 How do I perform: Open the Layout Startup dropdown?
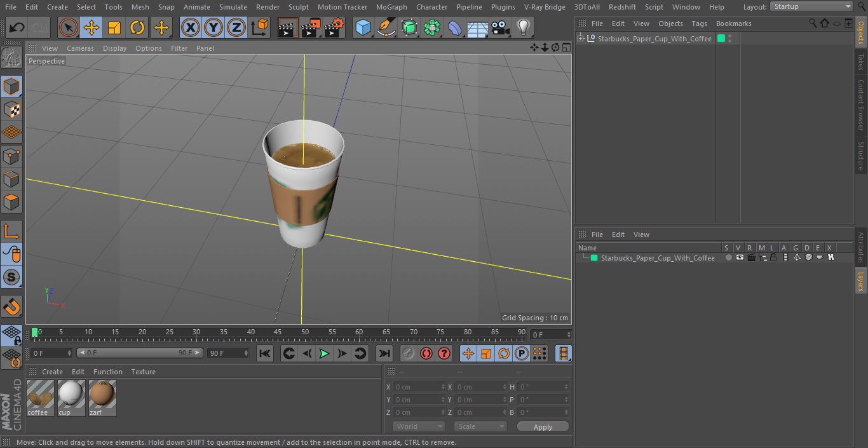pyautogui.click(x=812, y=6)
